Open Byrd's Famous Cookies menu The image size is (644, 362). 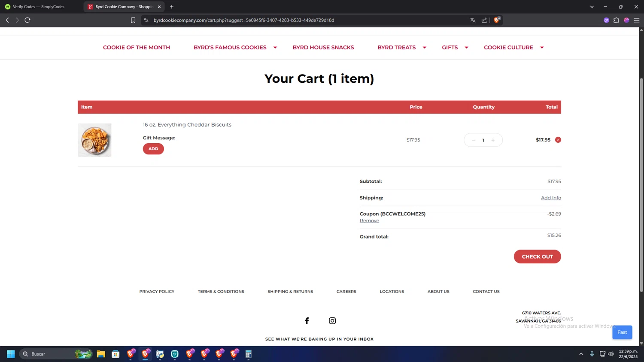click(230, 48)
